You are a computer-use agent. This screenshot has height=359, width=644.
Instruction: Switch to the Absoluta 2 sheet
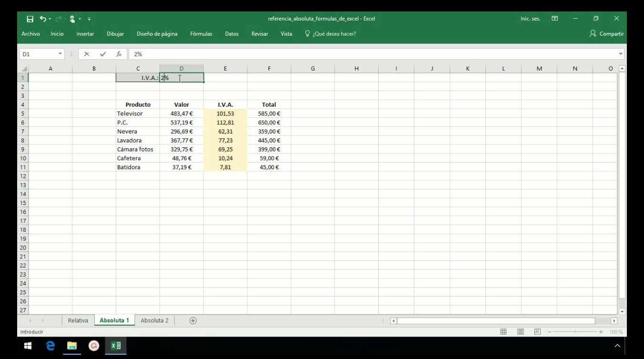pos(154,320)
